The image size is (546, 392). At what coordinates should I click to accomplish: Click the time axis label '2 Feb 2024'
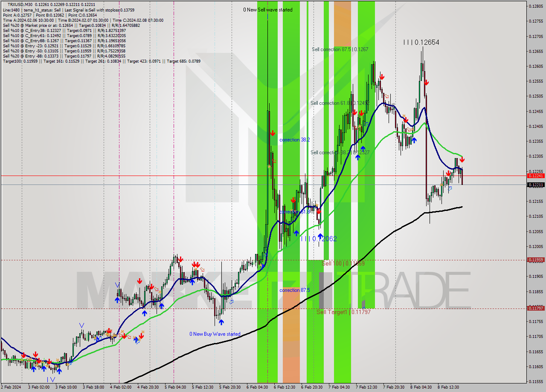pos(12,387)
